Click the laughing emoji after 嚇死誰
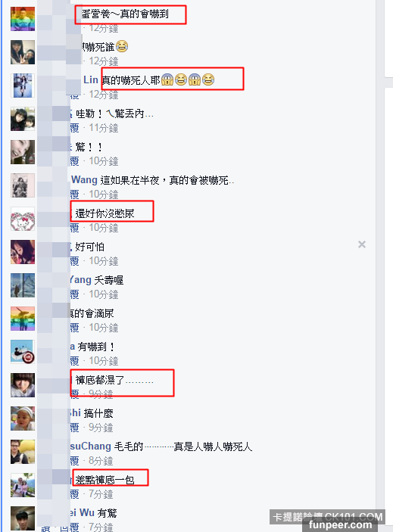 (122, 46)
